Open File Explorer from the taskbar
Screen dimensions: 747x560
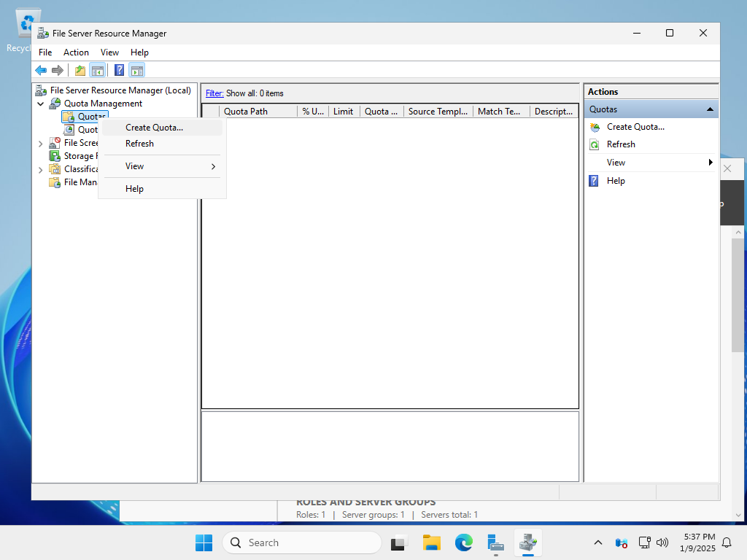[432, 542]
